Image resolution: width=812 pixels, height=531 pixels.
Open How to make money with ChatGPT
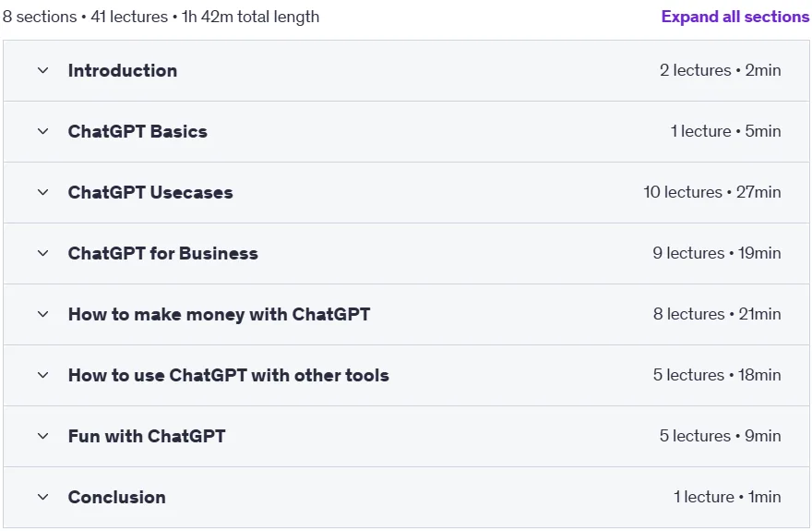click(x=220, y=315)
